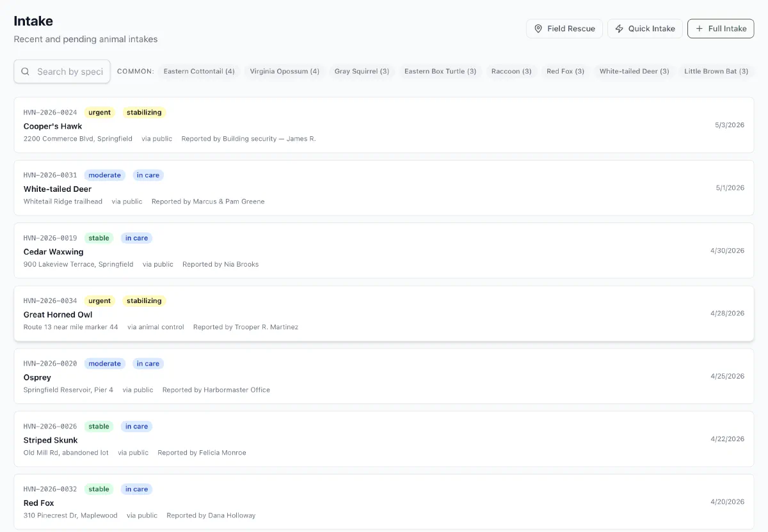The width and height of the screenshot is (768, 532).
Task: Click the date 5/3/2026
Action: pyautogui.click(x=730, y=125)
